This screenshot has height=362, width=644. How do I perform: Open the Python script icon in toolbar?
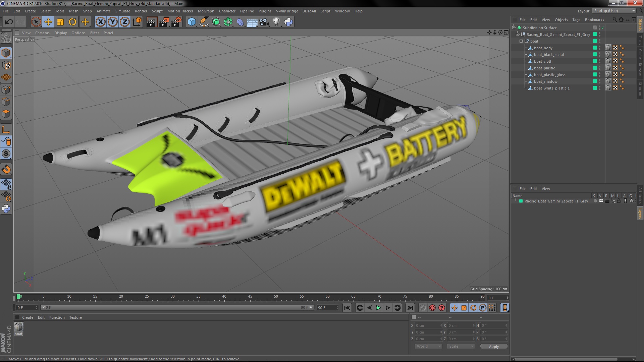288,22
